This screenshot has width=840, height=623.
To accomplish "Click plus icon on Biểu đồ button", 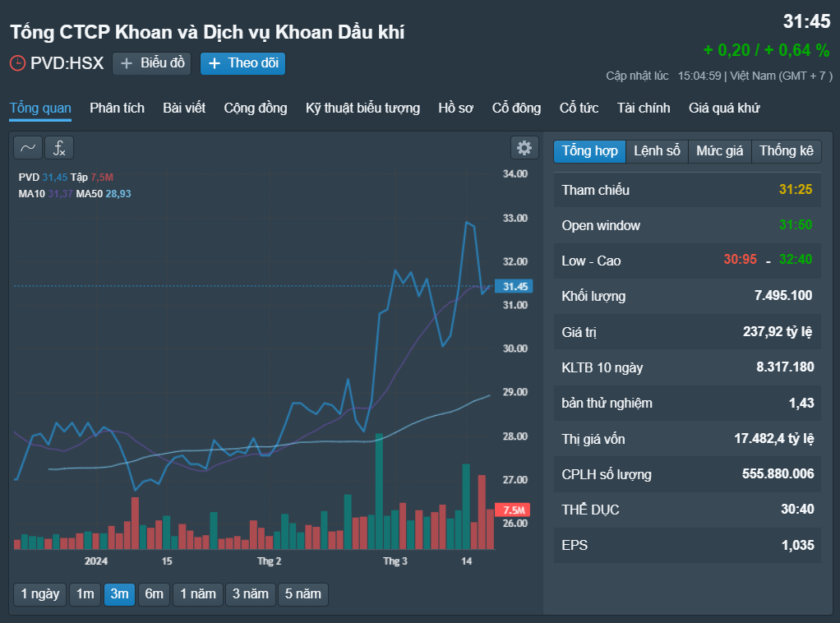I will coord(127,64).
